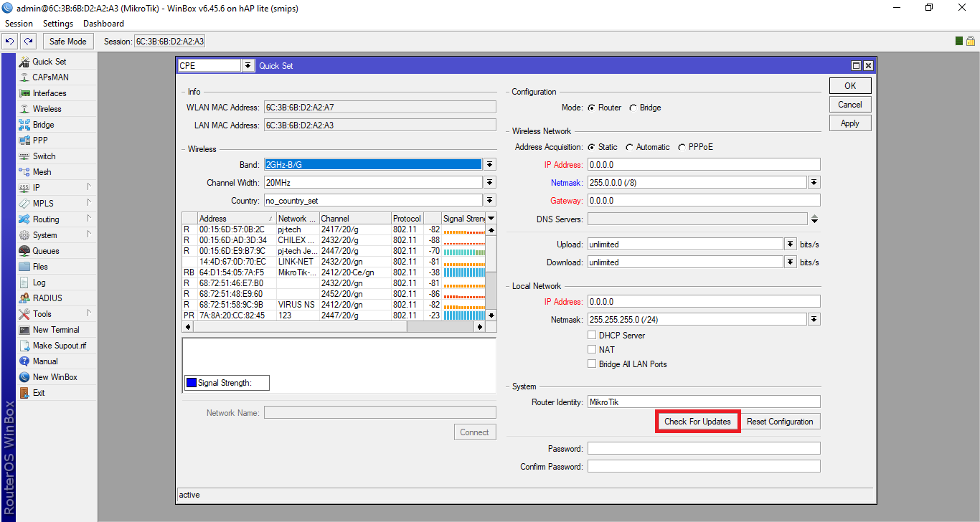Expand the IP submenu in sidebar
The height and width of the screenshot is (522, 980).
tap(90, 187)
